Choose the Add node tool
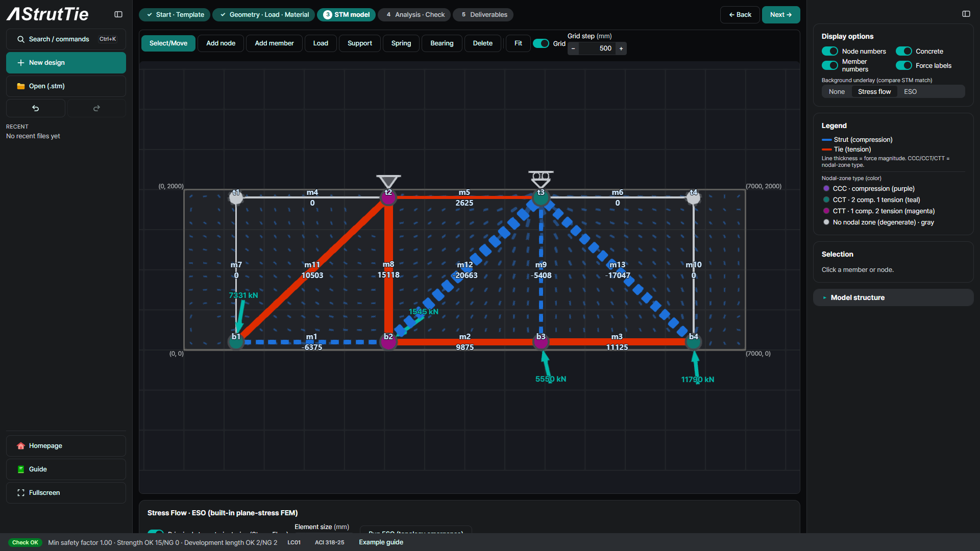This screenshot has width=980, height=551. click(x=221, y=43)
